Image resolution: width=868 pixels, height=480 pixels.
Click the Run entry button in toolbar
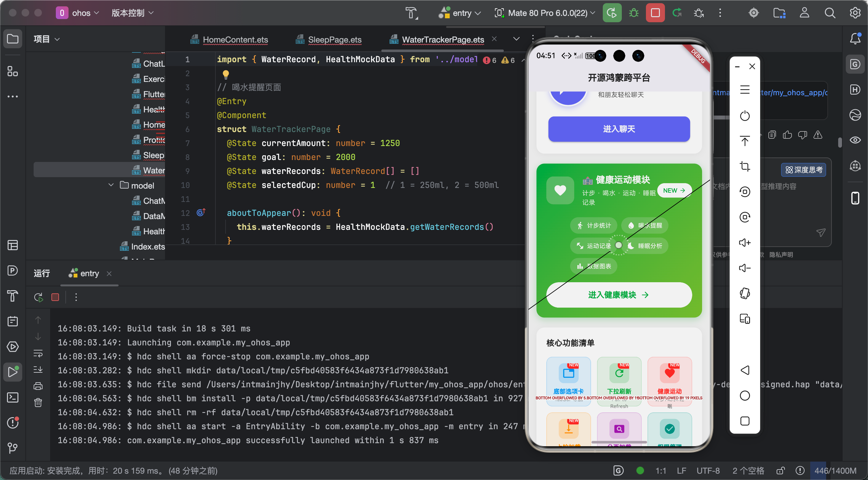pos(612,13)
